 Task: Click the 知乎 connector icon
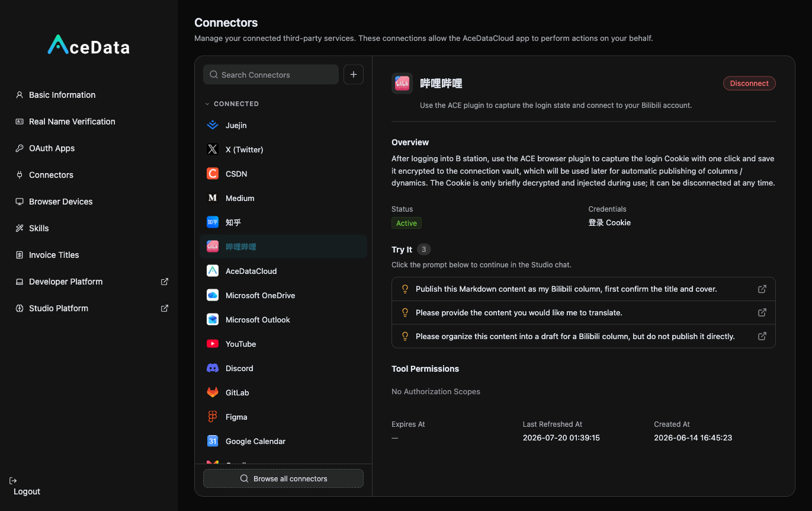coord(213,222)
